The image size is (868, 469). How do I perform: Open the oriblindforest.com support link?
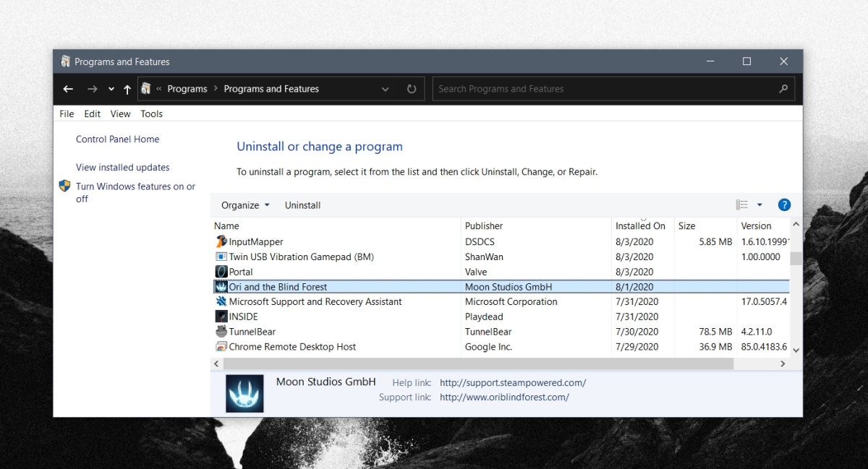point(505,397)
